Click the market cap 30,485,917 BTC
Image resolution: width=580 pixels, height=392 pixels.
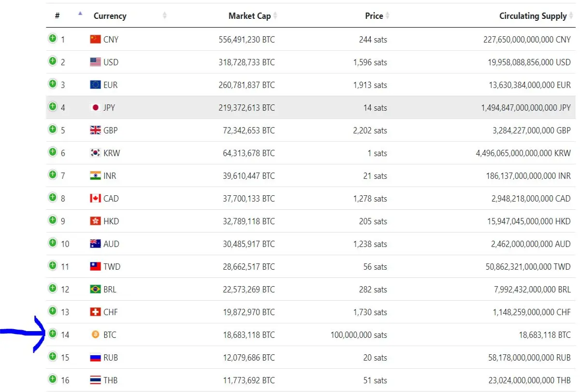click(249, 244)
